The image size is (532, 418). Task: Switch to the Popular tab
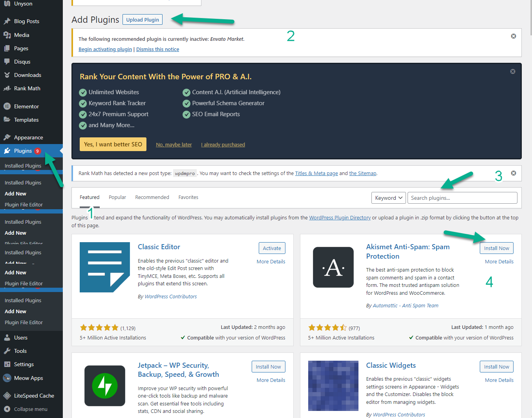tap(117, 197)
